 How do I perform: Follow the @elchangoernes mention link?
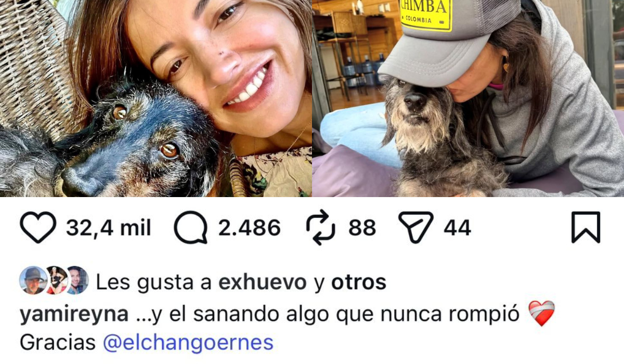(x=188, y=342)
